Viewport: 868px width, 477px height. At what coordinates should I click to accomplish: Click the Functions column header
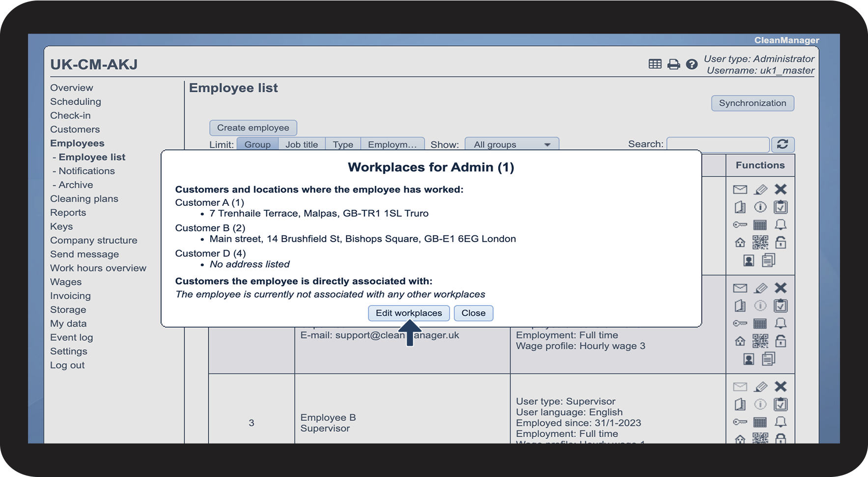click(x=760, y=166)
